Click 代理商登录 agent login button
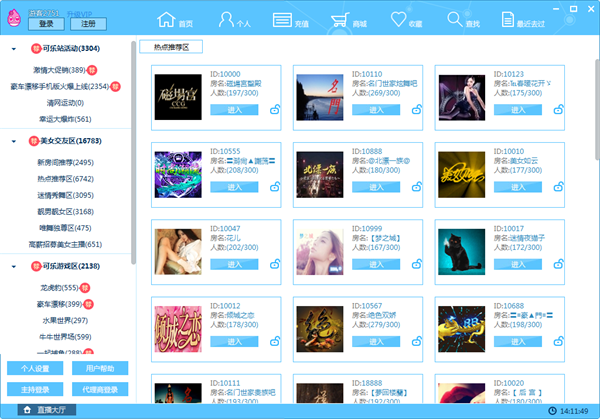600x419 pixels. coord(100,389)
